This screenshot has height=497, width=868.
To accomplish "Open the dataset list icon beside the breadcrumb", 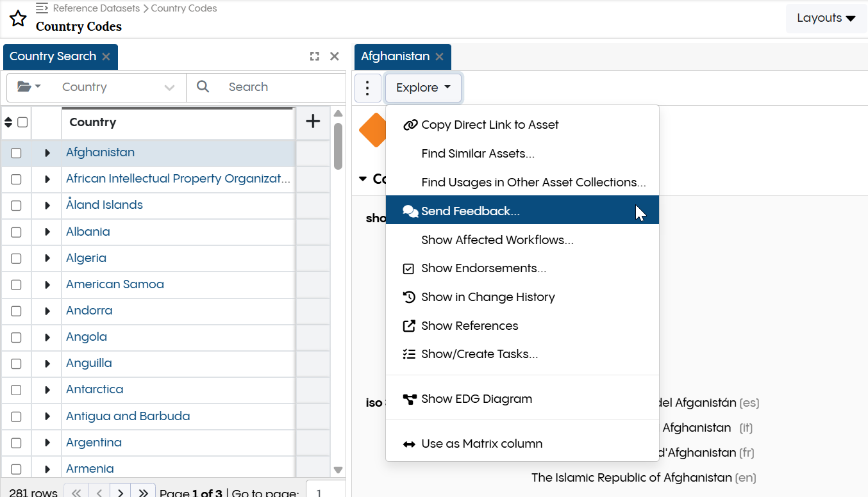I will pos(42,8).
